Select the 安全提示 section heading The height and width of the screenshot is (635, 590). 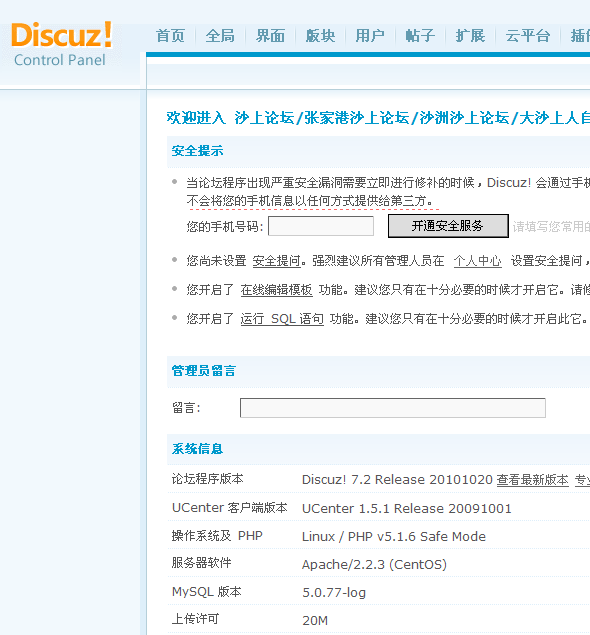tap(197, 151)
